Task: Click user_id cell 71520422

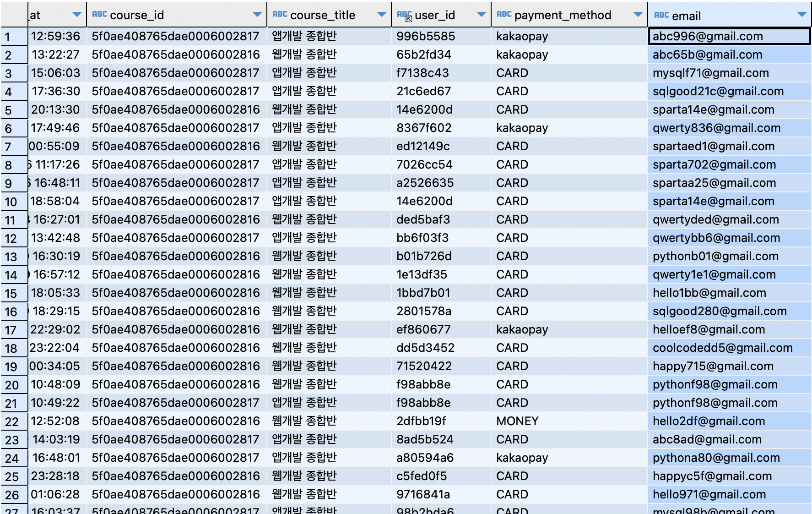Action: (x=441, y=366)
